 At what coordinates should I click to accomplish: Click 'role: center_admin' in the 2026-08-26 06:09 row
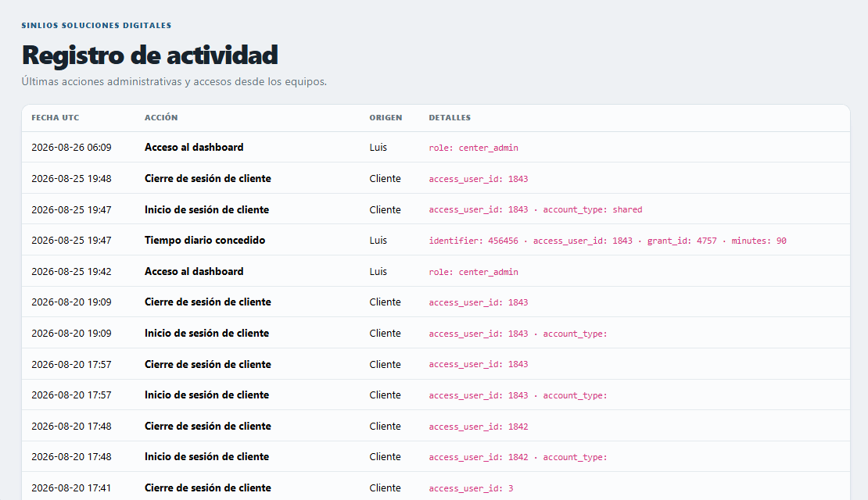(473, 148)
